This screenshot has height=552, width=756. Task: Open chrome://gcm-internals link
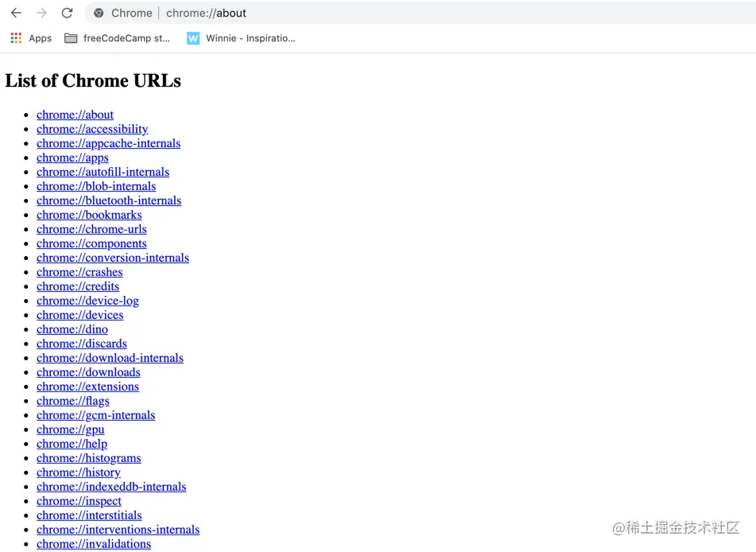point(96,415)
